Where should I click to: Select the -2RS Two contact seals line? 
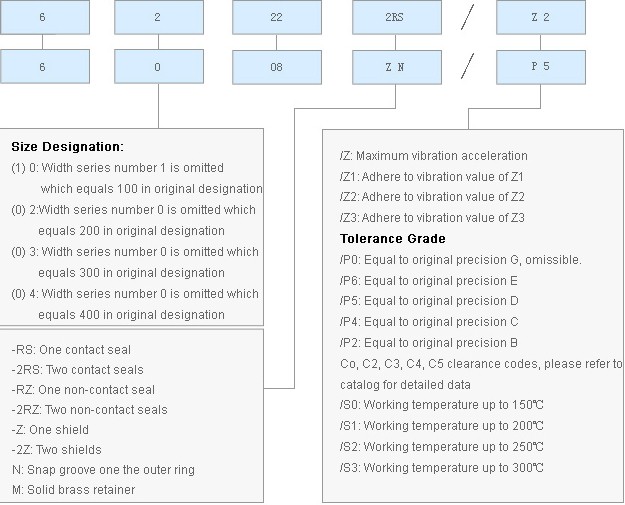coord(77,369)
